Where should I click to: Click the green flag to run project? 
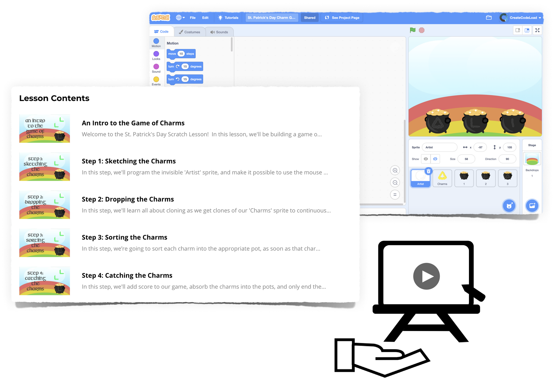413,30
